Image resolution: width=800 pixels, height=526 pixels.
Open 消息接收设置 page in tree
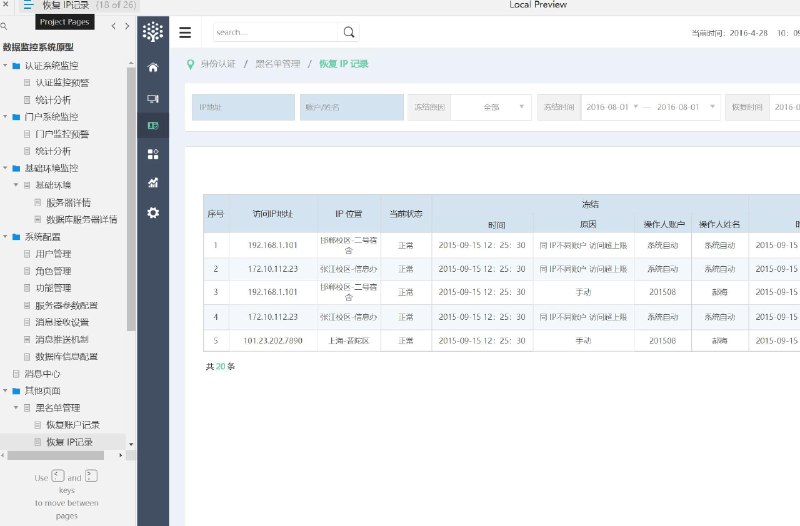(x=62, y=322)
